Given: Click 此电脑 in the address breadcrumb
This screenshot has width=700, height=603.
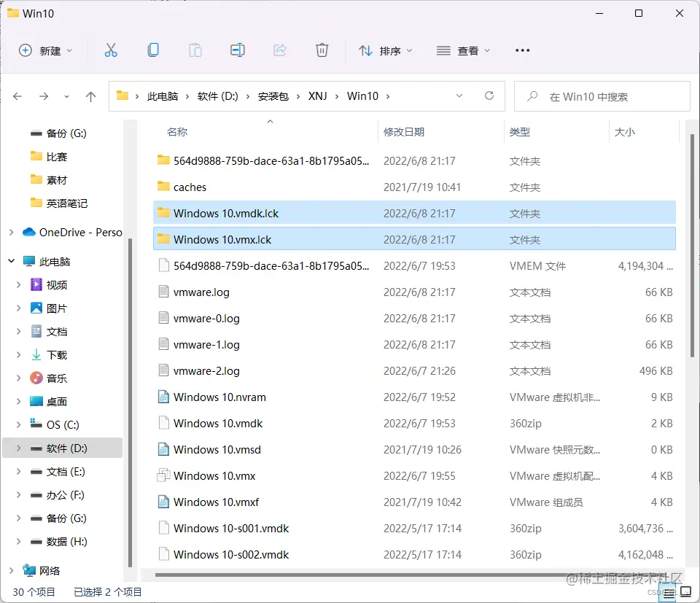Looking at the screenshot, I should (x=163, y=96).
